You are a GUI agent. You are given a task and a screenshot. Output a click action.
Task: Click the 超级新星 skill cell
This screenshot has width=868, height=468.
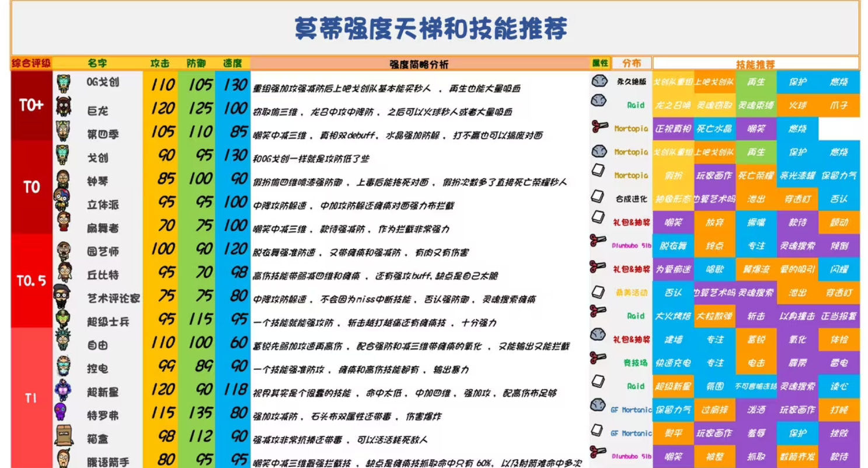[x=673, y=386]
